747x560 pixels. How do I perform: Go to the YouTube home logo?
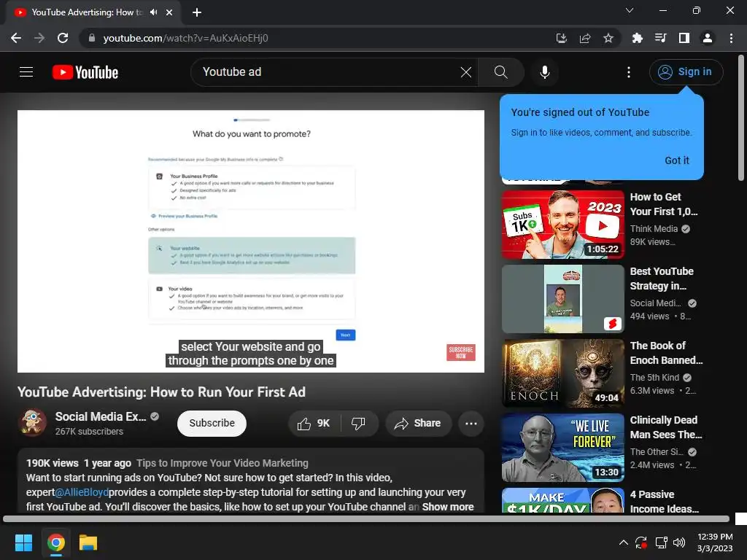coord(85,72)
